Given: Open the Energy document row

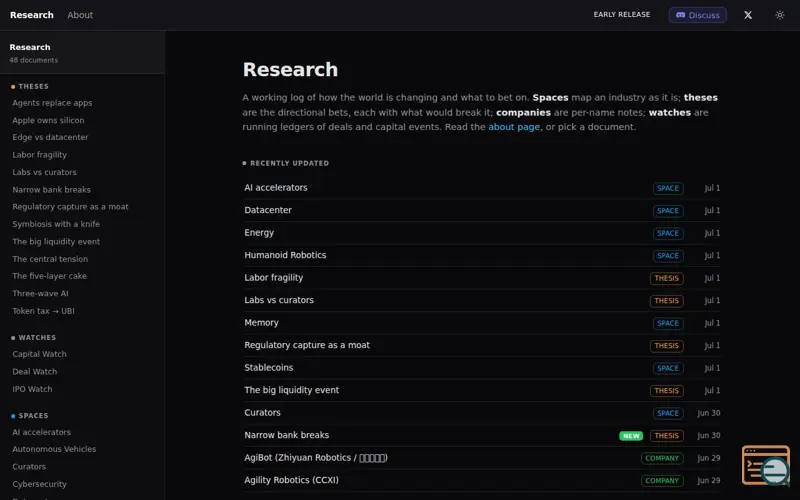Looking at the screenshot, I should [x=482, y=233].
